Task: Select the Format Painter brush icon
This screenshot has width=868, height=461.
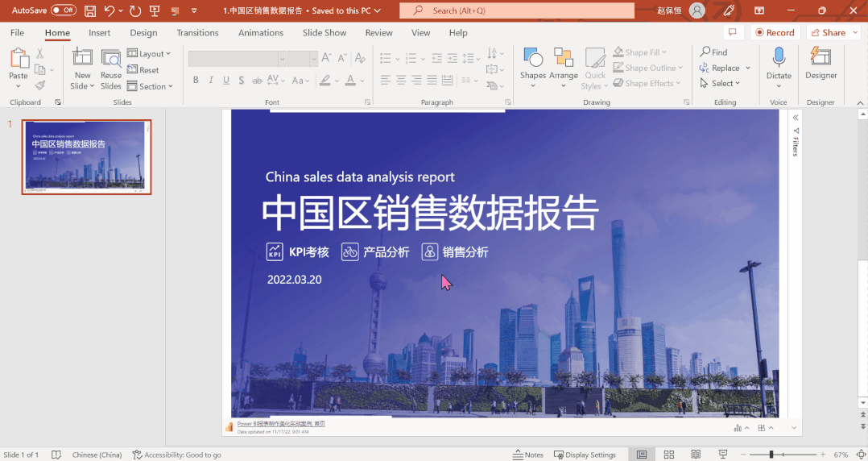Action: click(40, 85)
